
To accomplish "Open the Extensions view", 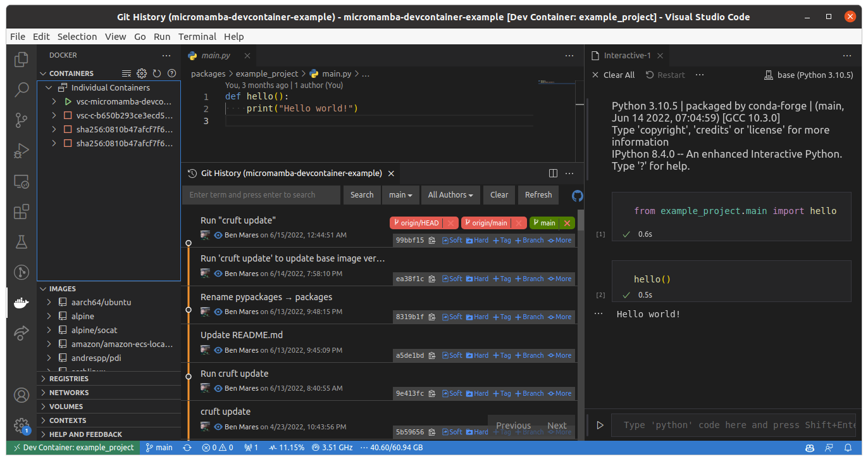I will [x=22, y=212].
